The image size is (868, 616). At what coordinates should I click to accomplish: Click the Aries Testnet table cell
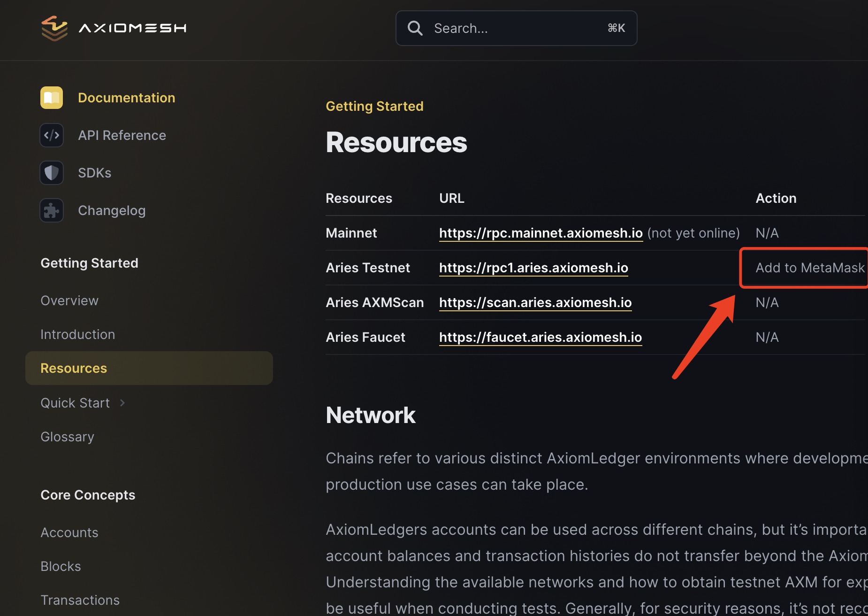[368, 268]
